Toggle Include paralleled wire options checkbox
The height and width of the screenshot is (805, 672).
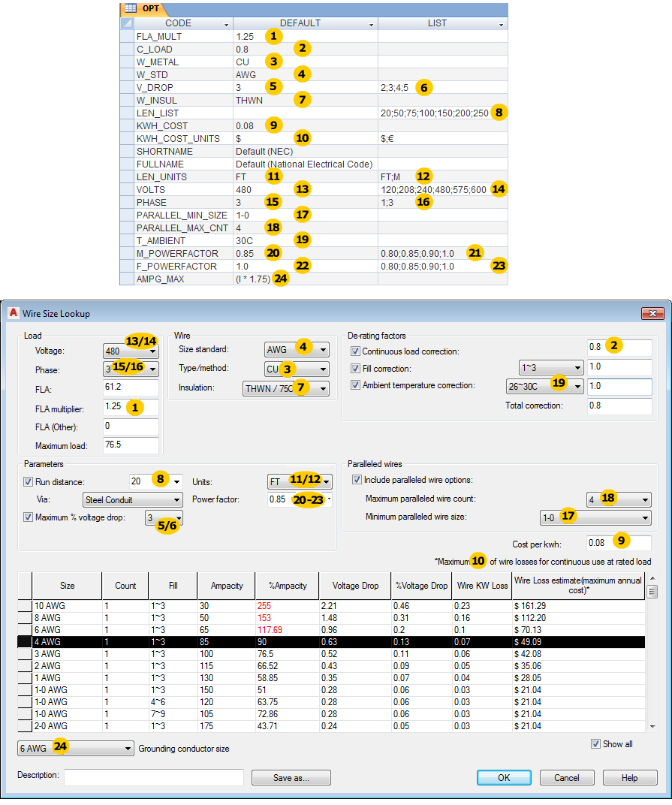click(357, 480)
